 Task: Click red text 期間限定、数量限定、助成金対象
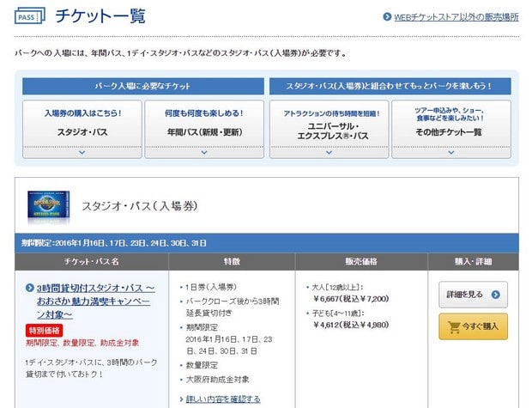[82, 343]
